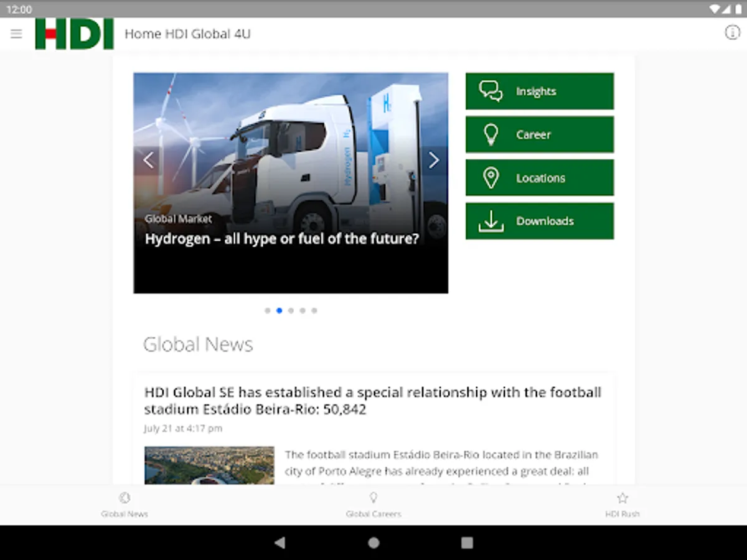The image size is (747, 560).
Task: Select the second carousel page dot
Action: point(280,310)
